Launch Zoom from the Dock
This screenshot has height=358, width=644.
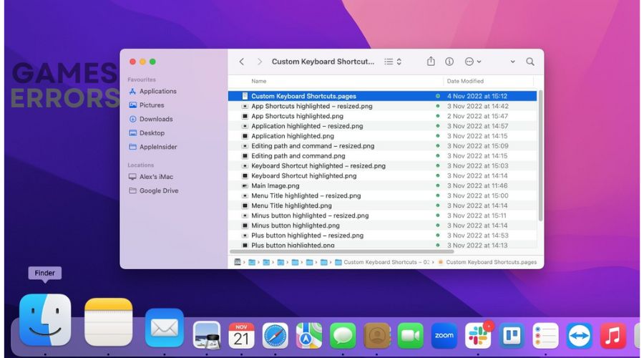point(444,335)
